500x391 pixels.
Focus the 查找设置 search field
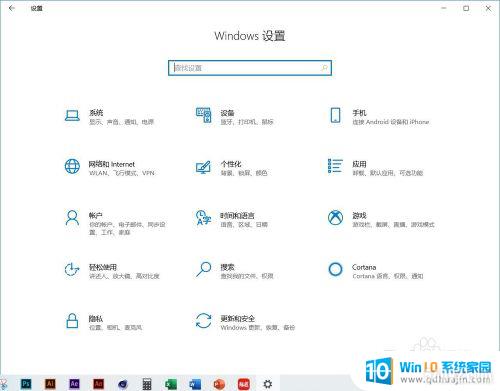[x=250, y=68]
